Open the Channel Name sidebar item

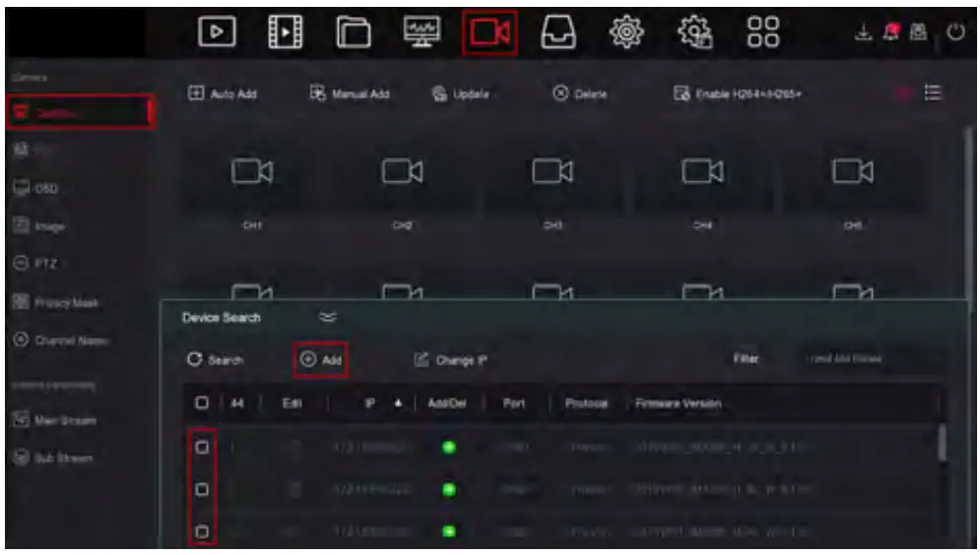61,340
